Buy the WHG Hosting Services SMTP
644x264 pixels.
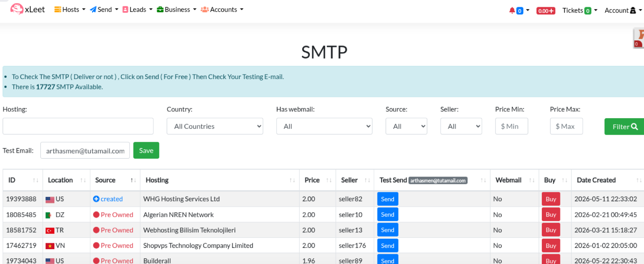(x=551, y=199)
